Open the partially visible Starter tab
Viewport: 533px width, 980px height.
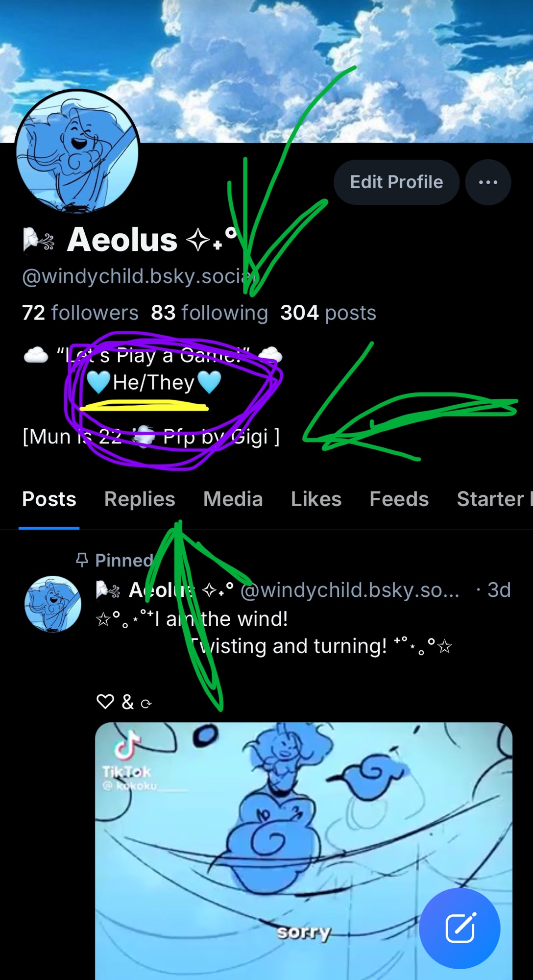tap(495, 499)
